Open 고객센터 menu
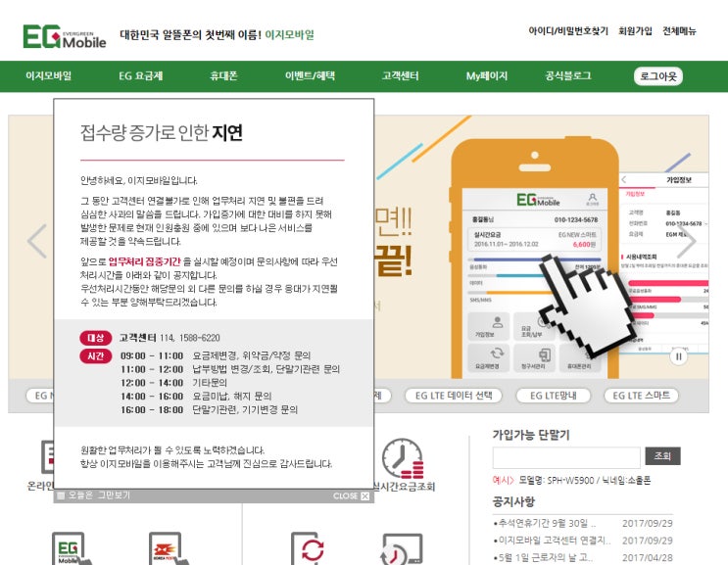This screenshot has height=565, width=728. click(x=400, y=75)
